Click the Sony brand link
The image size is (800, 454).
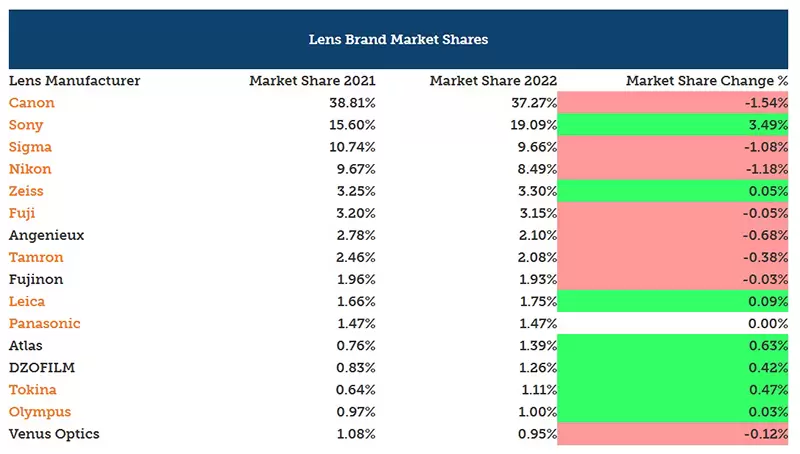point(26,125)
